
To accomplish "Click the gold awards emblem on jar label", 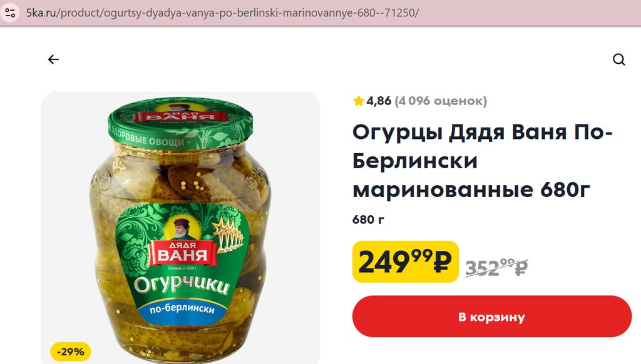I will 227,234.
